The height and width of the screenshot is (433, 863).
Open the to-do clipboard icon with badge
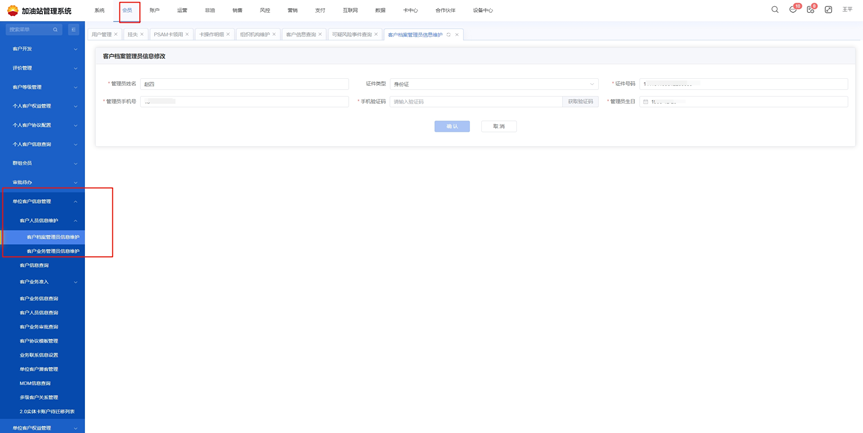(x=811, y=10)
